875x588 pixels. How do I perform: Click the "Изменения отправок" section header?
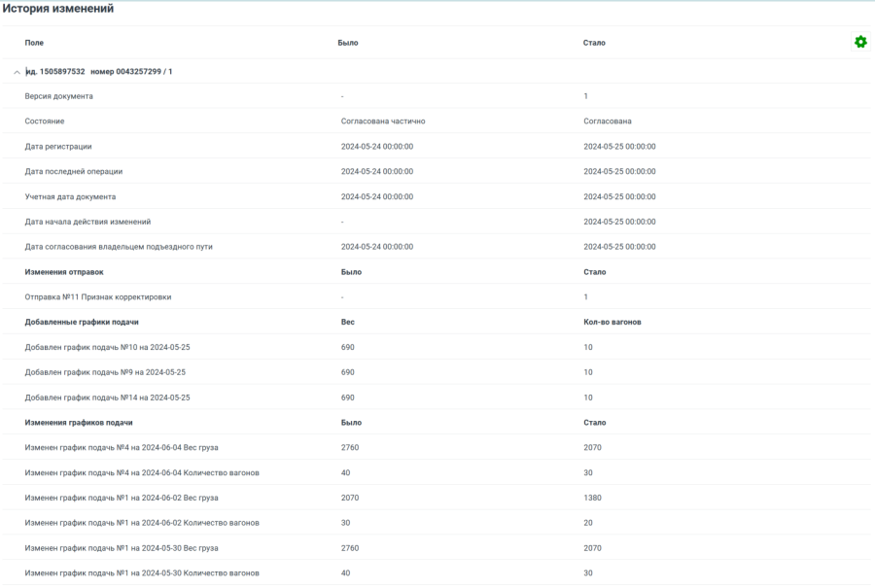pos(64,272)
